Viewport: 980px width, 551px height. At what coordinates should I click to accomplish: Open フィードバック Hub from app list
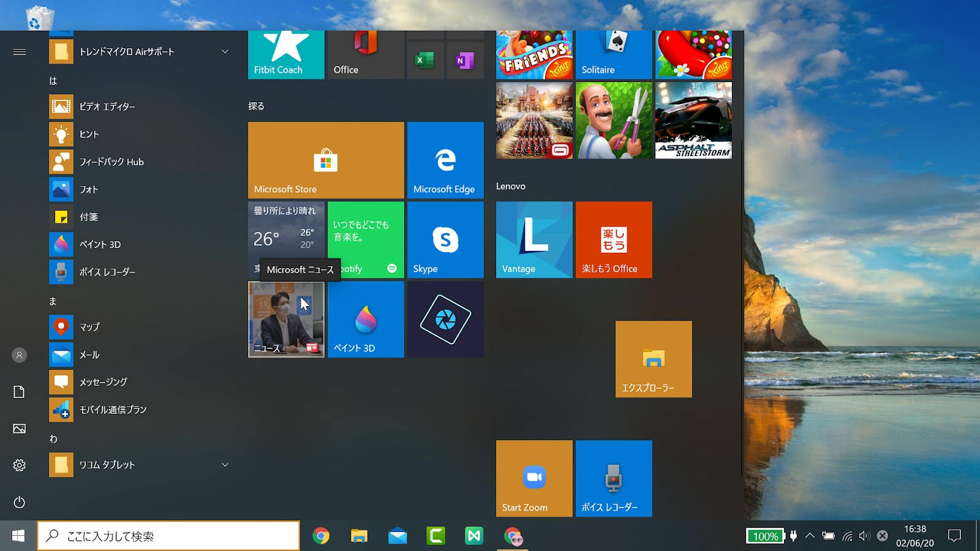click(141, 162)
